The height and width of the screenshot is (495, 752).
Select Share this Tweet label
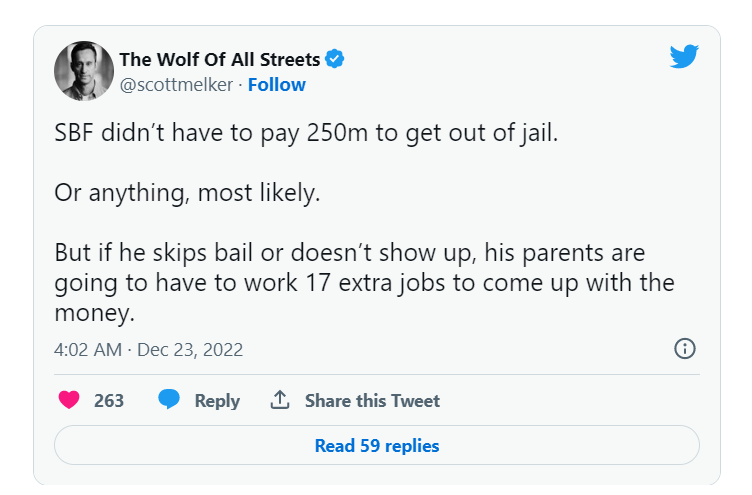372,400
